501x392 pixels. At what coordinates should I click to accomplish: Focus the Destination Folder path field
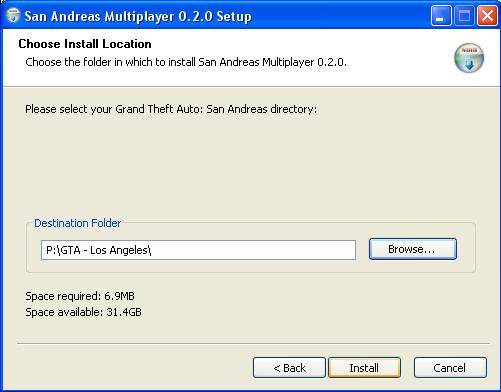point(198,250)
